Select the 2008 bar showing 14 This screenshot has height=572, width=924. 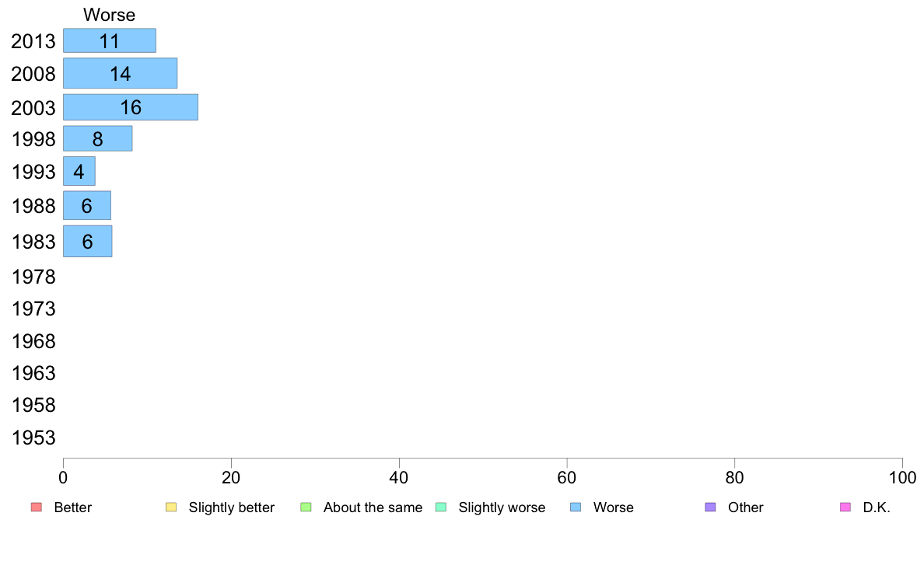120,74
